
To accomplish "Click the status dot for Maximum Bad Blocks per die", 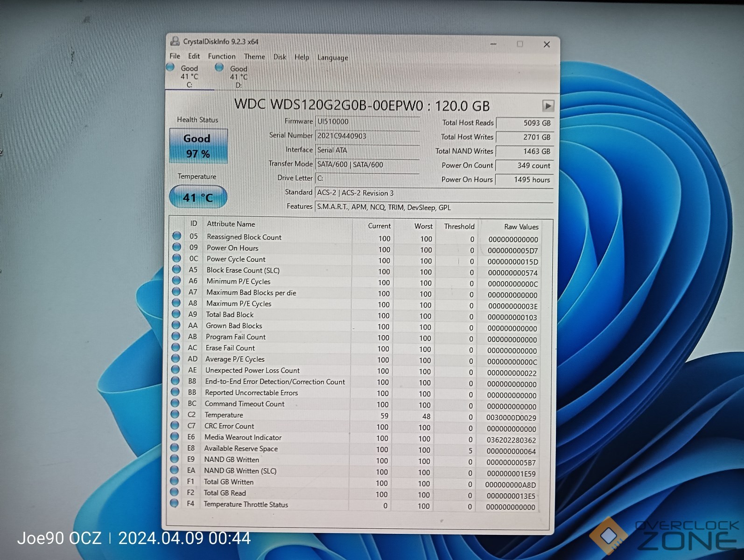I will 176,292.
